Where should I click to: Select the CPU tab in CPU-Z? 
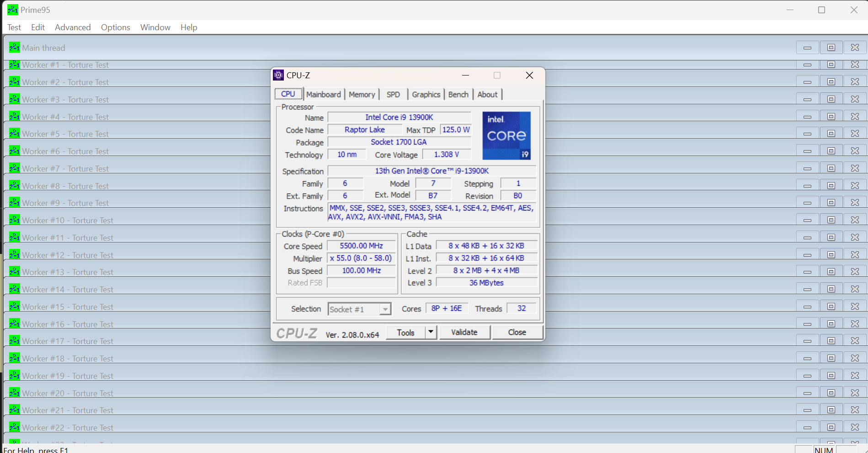[x=288, y=94]
